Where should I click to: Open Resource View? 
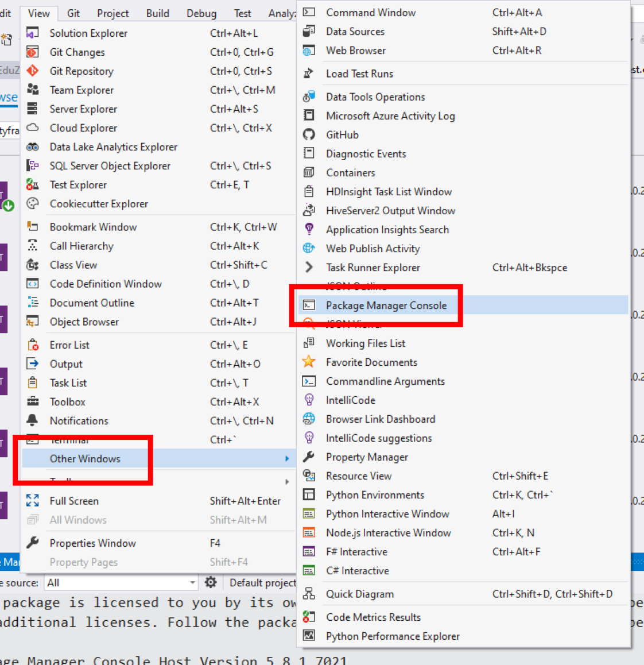pyautogui.click(x=463, y=476)
